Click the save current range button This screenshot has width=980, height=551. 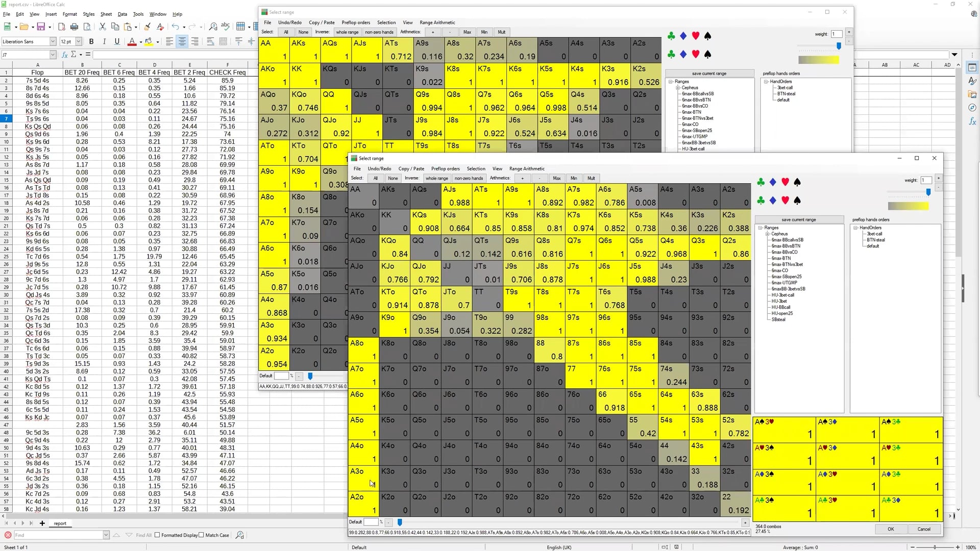pos(798,219)
